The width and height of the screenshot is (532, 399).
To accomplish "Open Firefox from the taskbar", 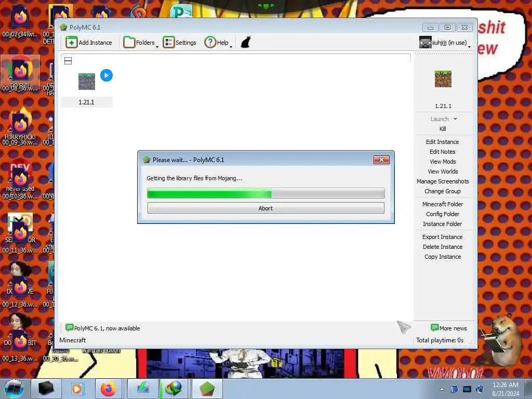I will point(108,389).
